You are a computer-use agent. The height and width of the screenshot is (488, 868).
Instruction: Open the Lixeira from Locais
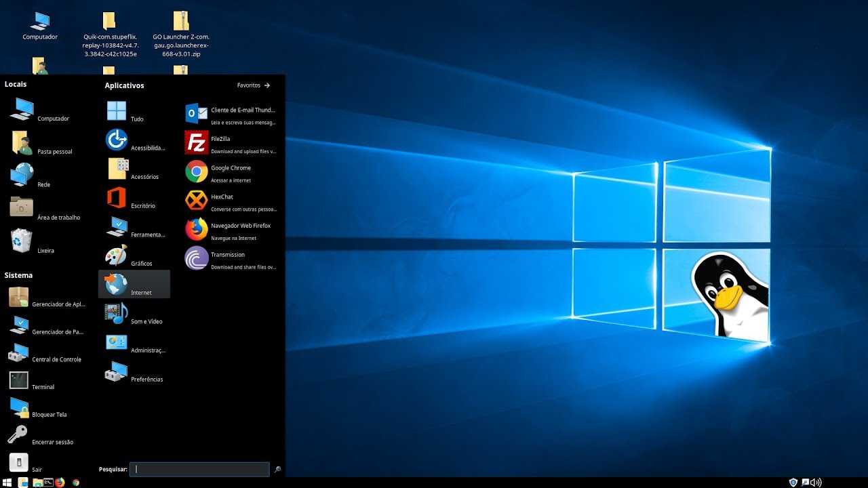click(45, 250)
